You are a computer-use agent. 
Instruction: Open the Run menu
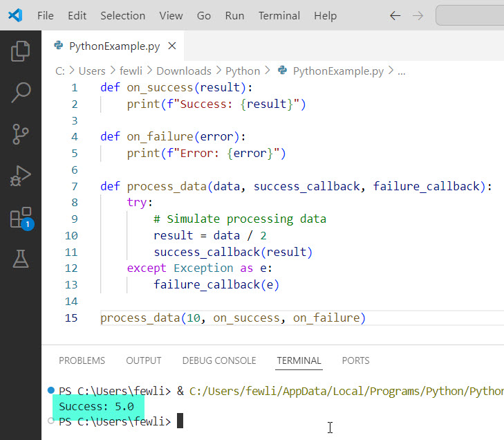coord(234,15)
